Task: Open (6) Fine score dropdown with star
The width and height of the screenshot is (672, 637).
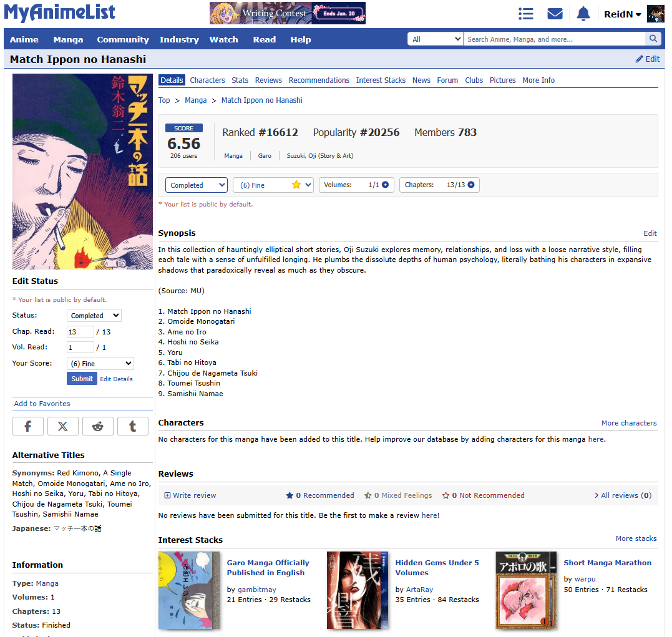Action: click(273, 185)
